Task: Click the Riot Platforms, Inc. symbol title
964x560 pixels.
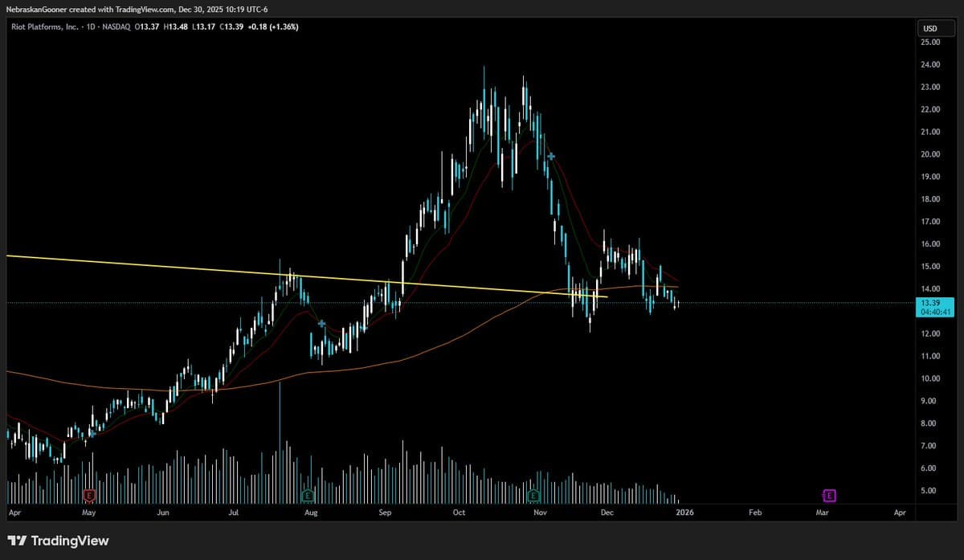Action: [x=43, y=28]
